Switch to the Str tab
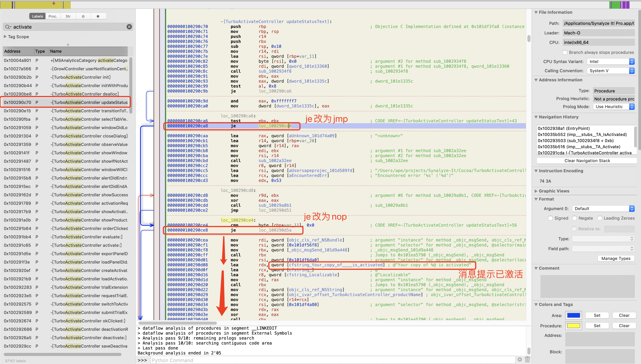The height and width of the screenshot is (364, 641). pos(68,16)
